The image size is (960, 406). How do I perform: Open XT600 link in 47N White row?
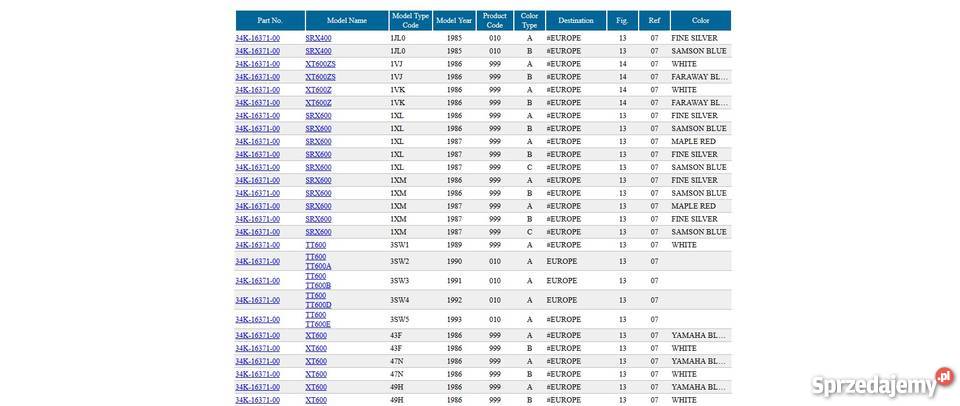click(316, 374)
